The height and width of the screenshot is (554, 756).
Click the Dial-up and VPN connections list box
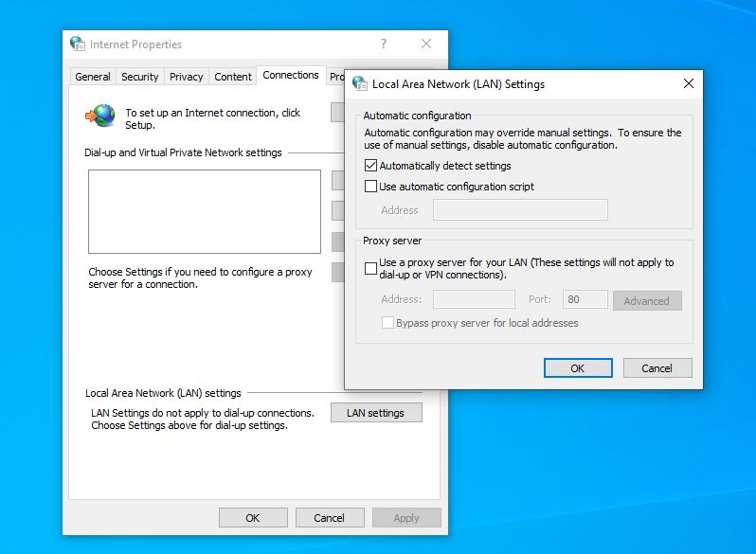coord(205,211)
